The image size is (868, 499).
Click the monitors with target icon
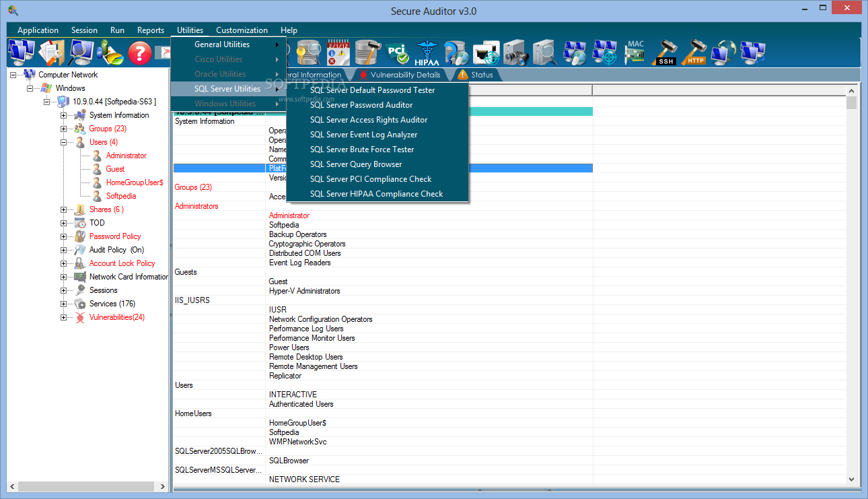(604, 53)
